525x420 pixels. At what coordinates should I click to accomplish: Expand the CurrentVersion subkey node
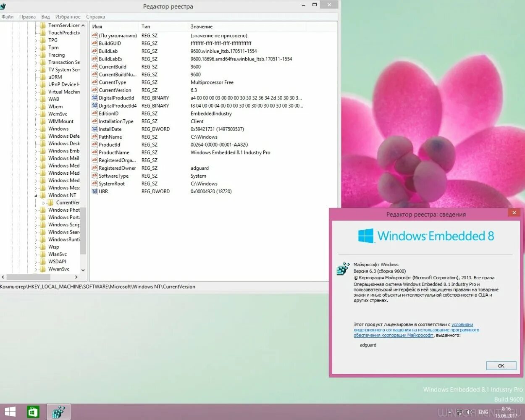click(44, 203)
